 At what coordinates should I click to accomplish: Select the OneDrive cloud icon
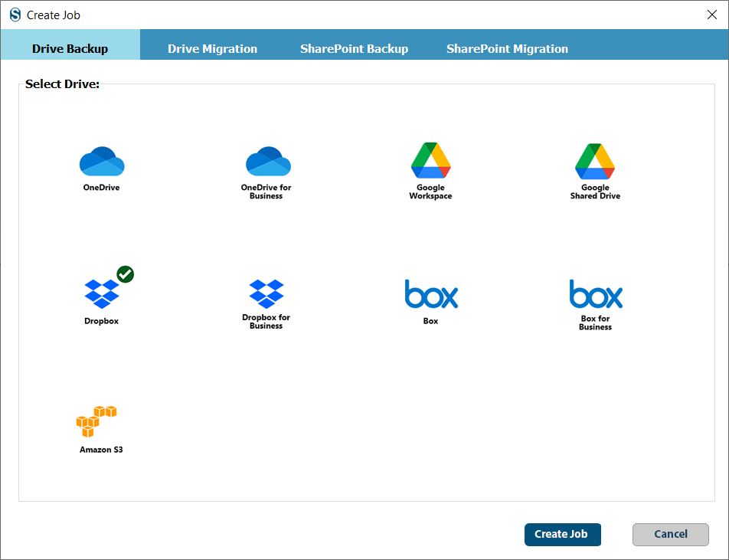(x=102, y=161)
